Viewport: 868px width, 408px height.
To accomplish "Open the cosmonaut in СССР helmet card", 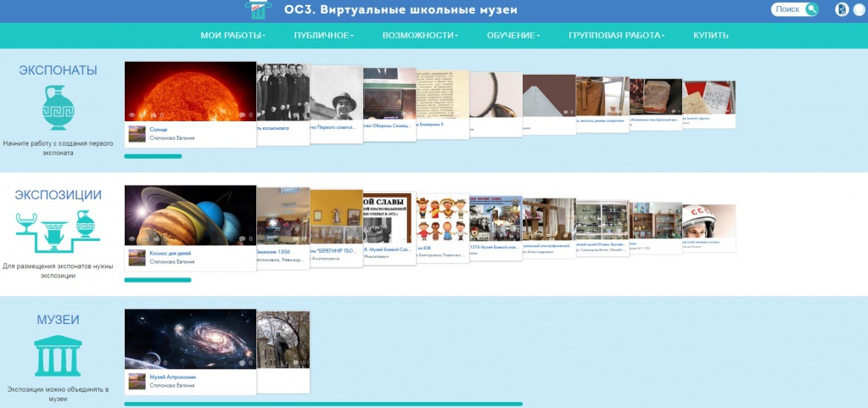I will coord(709,228).
